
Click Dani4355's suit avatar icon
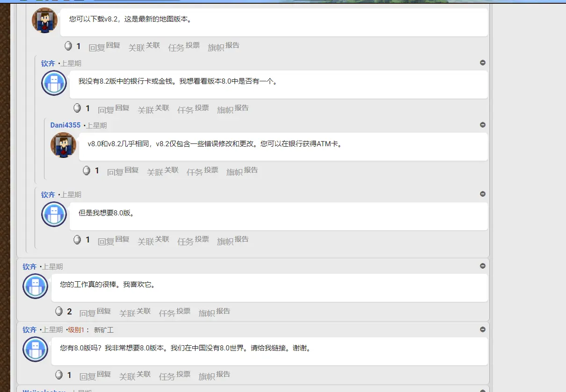[x=63, y=145]
